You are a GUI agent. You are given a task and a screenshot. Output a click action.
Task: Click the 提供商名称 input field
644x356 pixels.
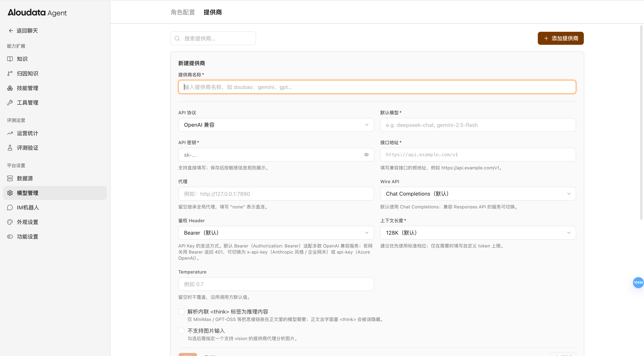(377, 87)
